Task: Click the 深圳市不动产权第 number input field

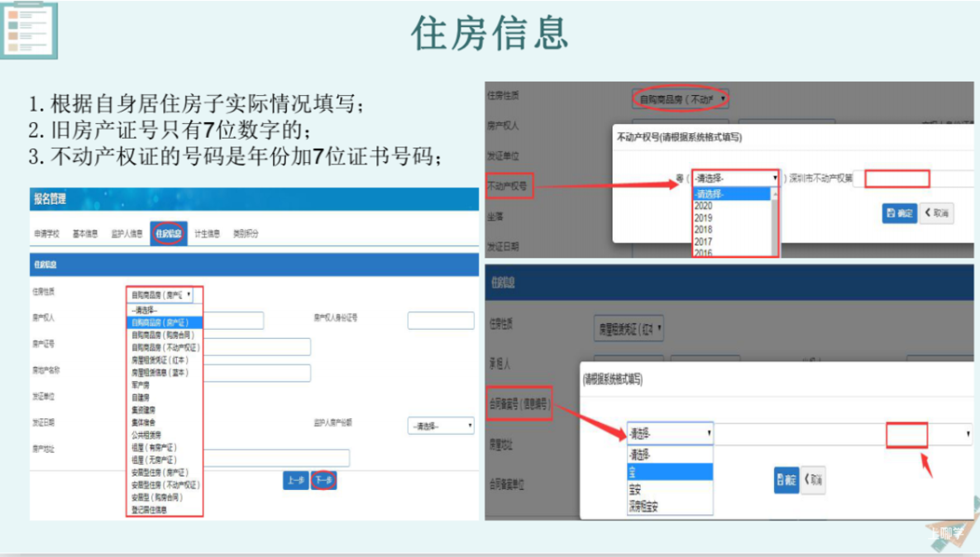Action: (896, 179)
